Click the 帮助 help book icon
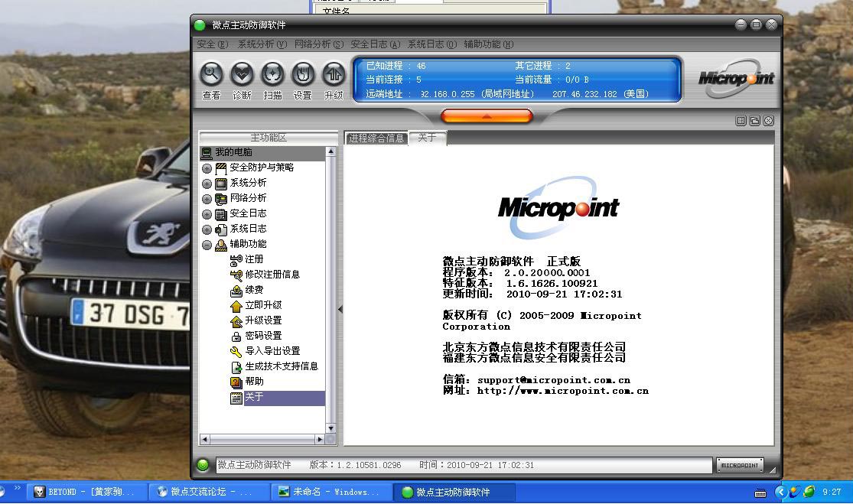 pyautogui.click(x=236, y=382)
